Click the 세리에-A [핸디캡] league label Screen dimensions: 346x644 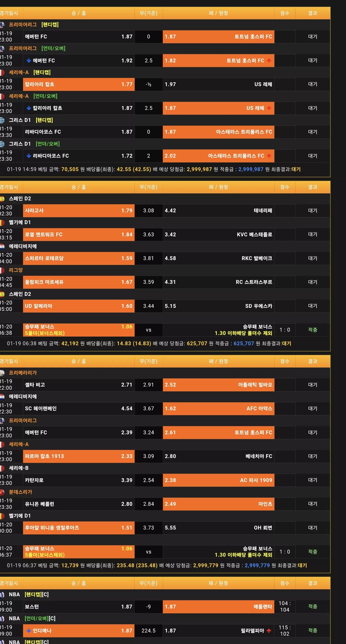tap(30, 72)
